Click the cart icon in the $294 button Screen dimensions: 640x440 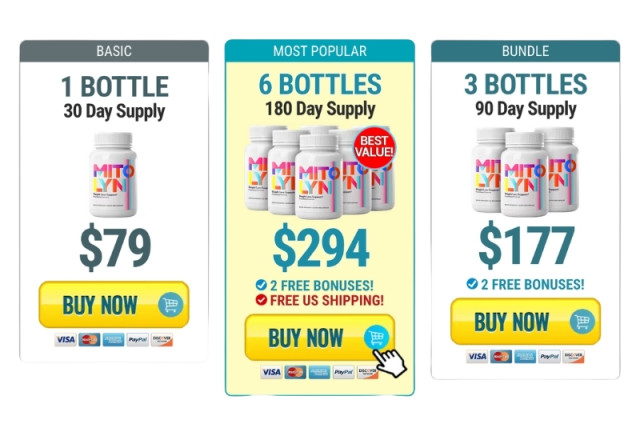point(376,338)
